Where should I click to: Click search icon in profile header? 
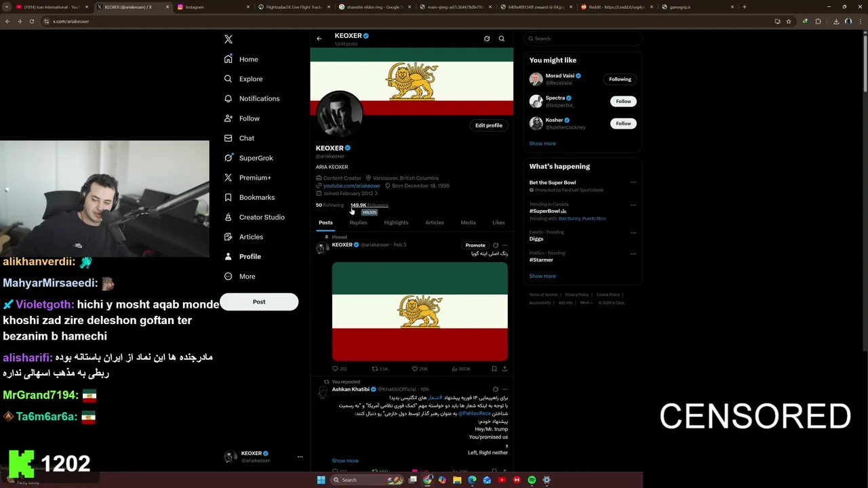(x=502, y=39)
